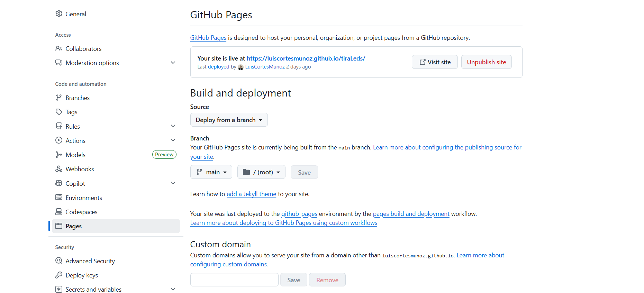Click the deployed link
Screen dimensions: 644x293
pos(218,67)
